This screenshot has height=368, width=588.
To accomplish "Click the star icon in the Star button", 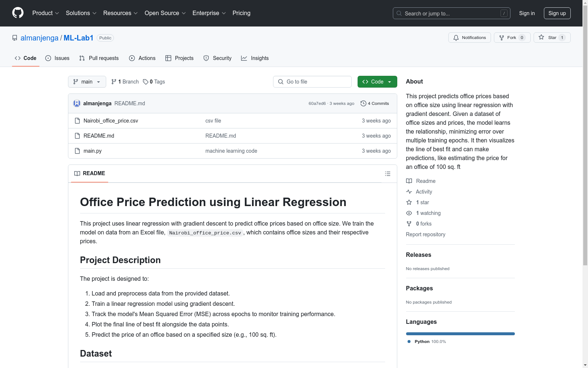I will pos(541,37).
